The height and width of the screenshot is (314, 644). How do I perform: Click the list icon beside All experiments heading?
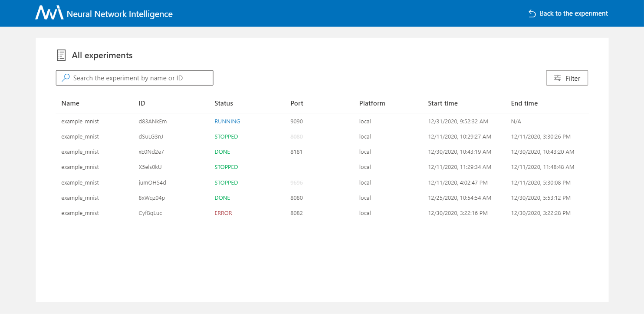61,55
